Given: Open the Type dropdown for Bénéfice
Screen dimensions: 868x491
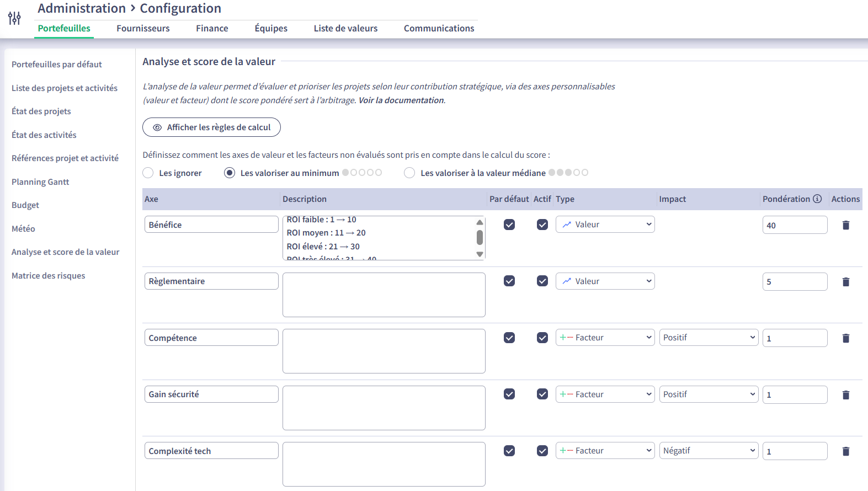Looking at the screenshot, I should [x=605, y=225].
